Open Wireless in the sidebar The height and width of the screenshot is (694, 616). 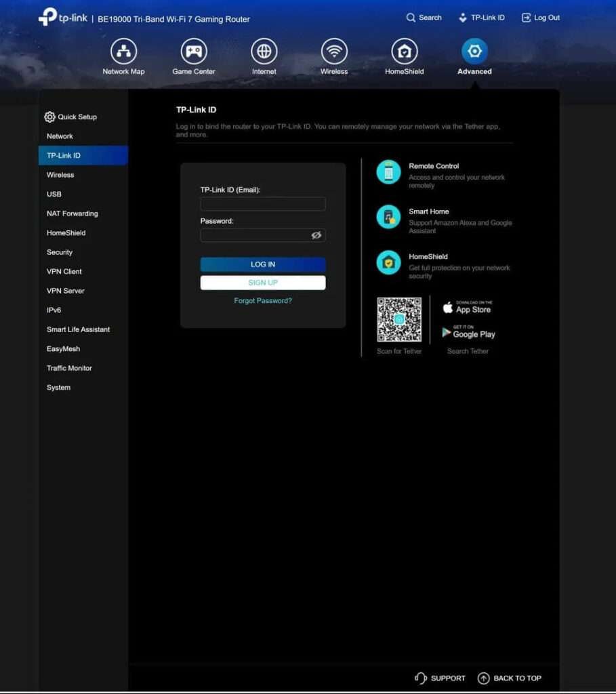pyautogui.click(x=83, y=175)
